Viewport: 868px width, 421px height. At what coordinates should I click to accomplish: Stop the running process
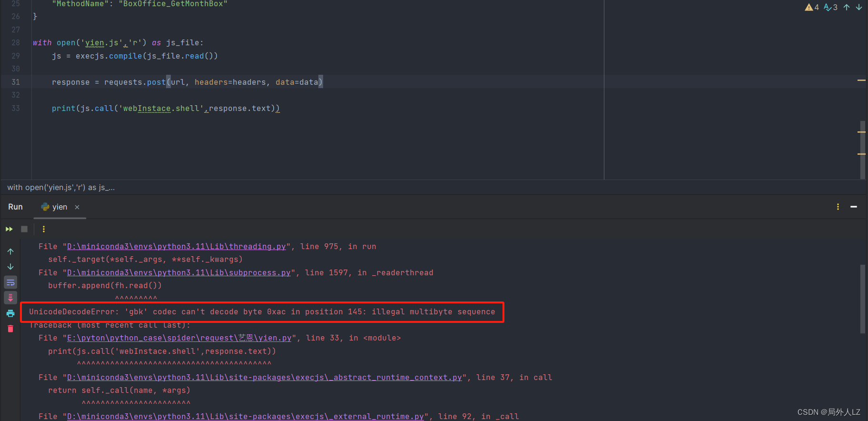[24, 229]
